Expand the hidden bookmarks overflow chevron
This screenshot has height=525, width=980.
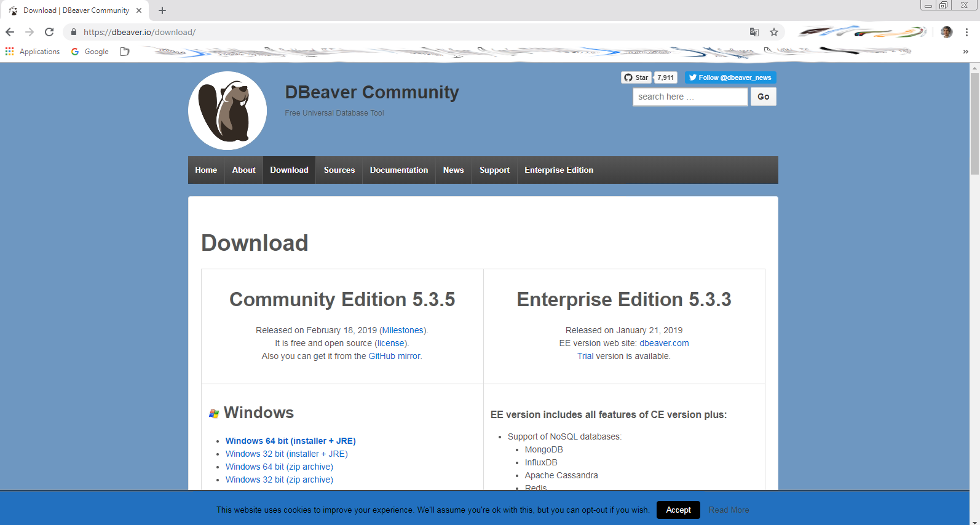pyautogui.click(x=965, y=52)
